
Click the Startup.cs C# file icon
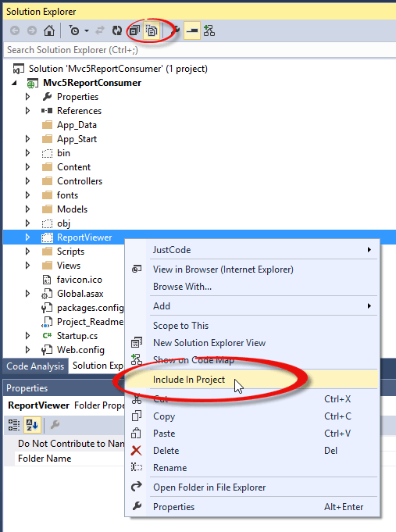coord(47,336)
